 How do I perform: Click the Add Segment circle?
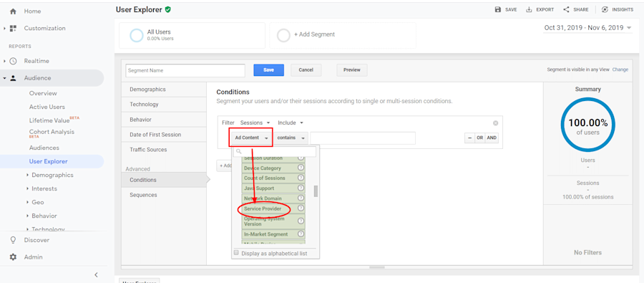tap(283, 35)
